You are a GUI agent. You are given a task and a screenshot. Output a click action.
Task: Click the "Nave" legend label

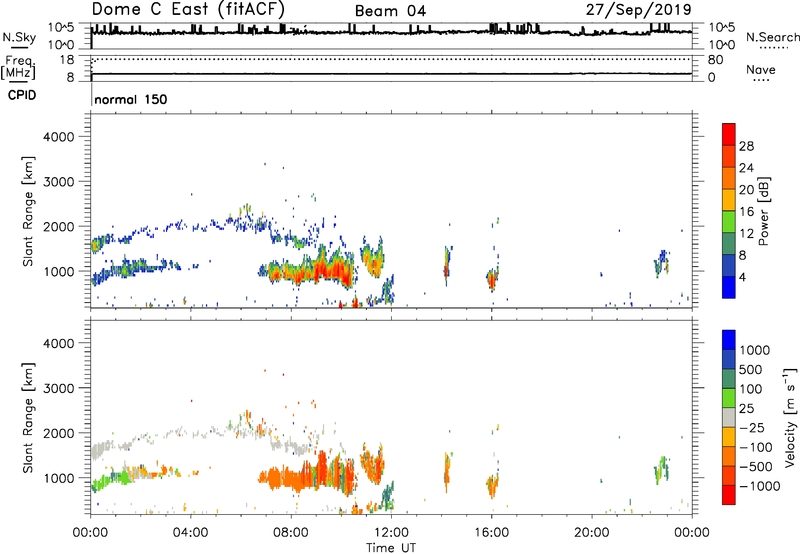[x=761, y=69]
